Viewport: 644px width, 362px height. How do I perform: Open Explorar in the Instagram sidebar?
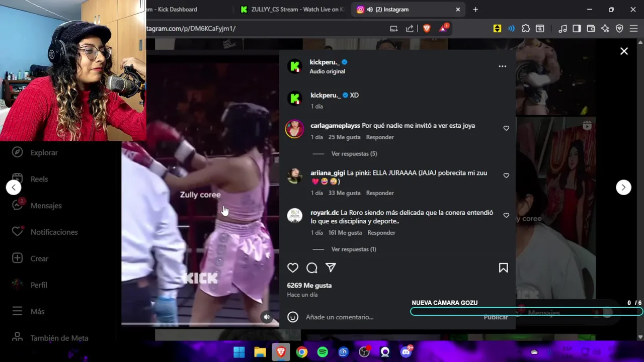point(35,152)
